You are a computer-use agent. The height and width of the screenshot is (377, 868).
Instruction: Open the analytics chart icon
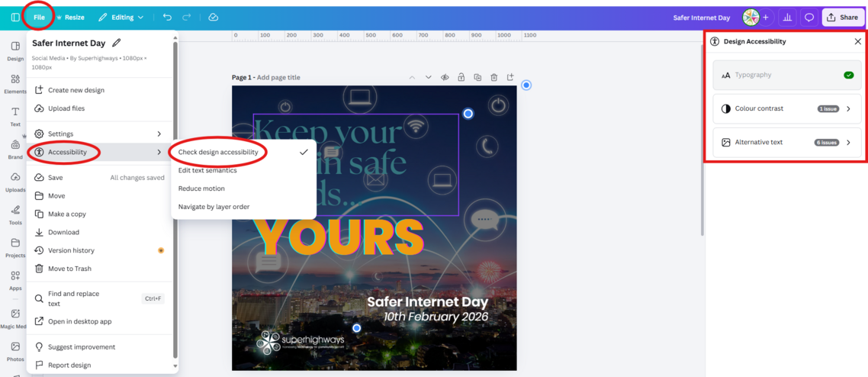[x=787, y=18]
